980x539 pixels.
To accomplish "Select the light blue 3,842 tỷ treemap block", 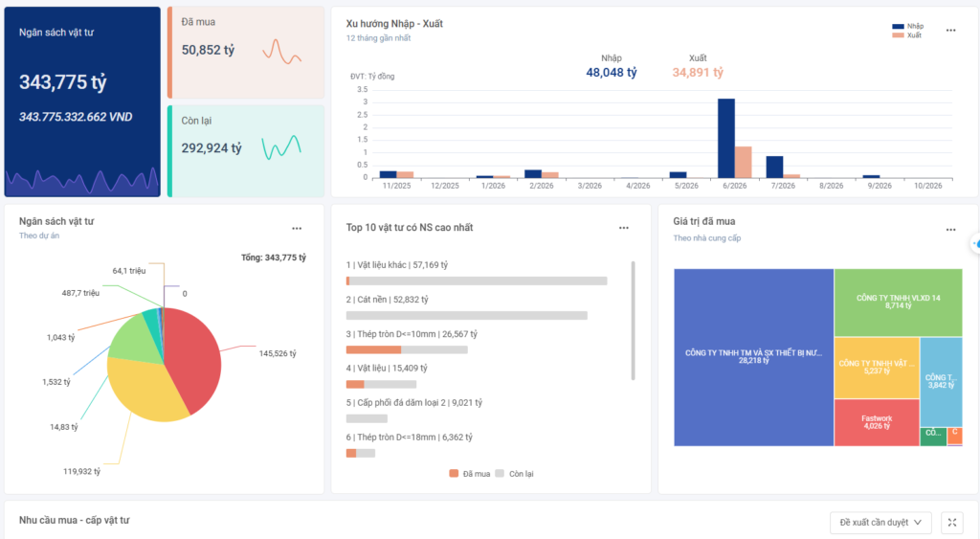I will pos(942,382).
